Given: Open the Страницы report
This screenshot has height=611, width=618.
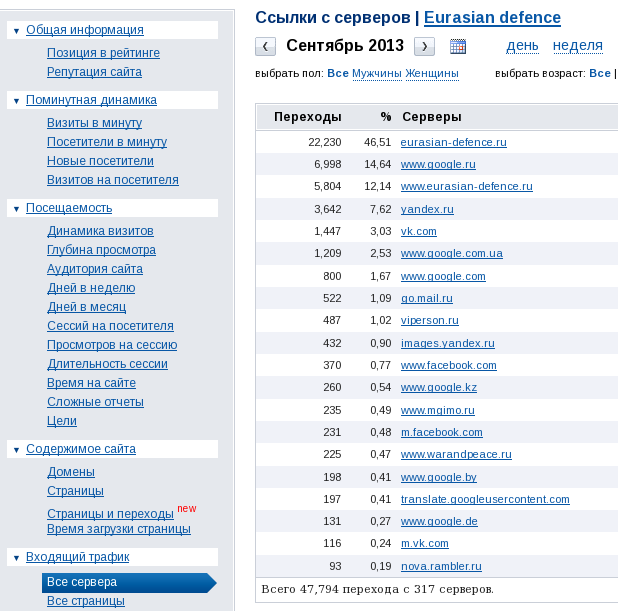Looking at the screenshot, I should [x=75, y=491].
